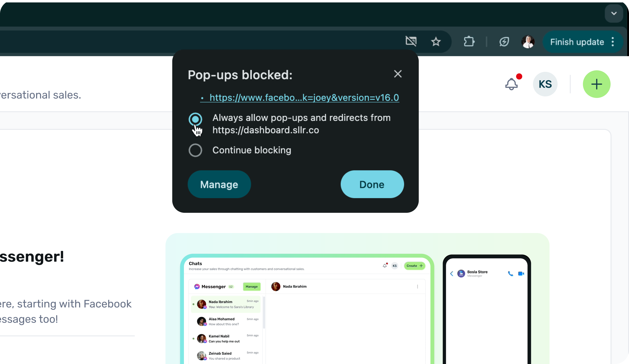Bookmark this page with star icon
Viewport: 629px width, 364px height.
pos(436,41)
